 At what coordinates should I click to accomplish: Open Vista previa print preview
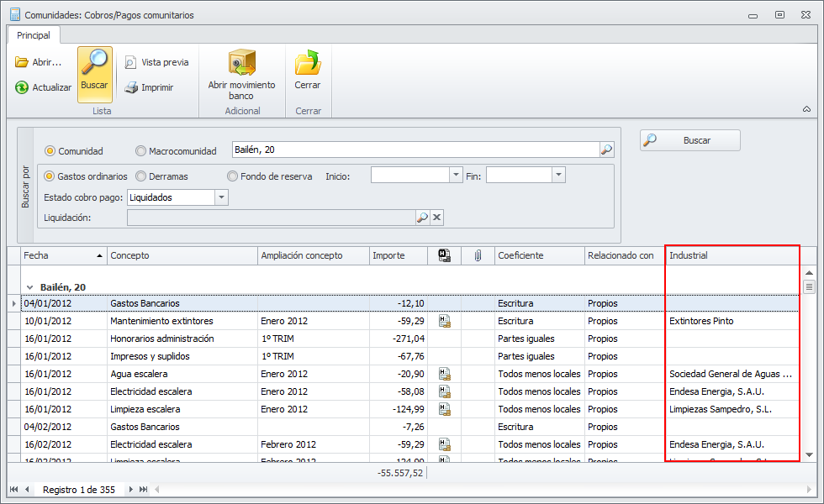coord(131,62)
